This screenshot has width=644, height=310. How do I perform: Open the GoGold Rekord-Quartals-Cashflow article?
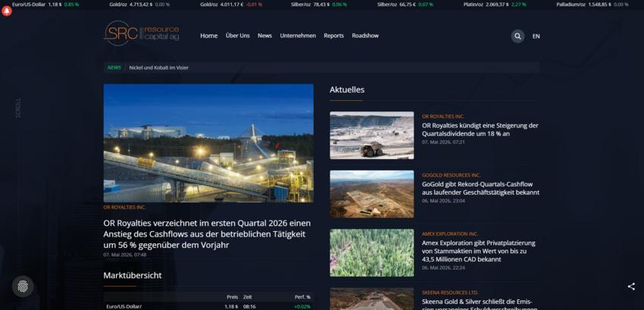[x=480, y=188]
